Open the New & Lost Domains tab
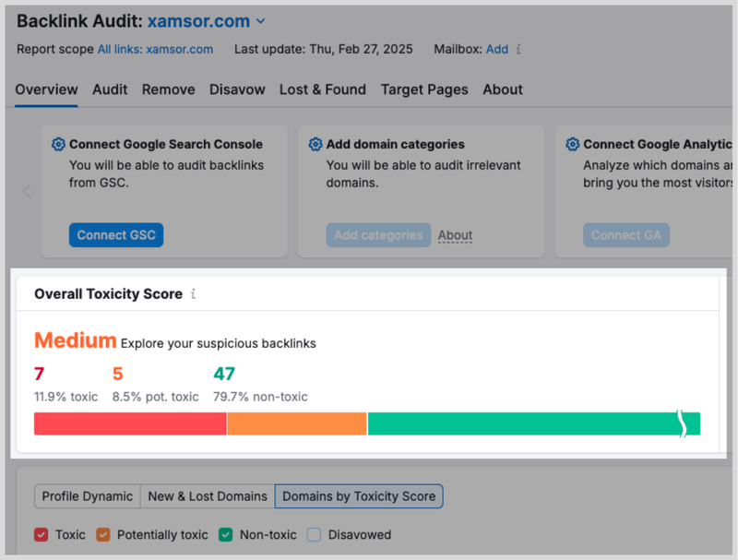The width and height of the screenshot is (738, 560). (207, 496)
